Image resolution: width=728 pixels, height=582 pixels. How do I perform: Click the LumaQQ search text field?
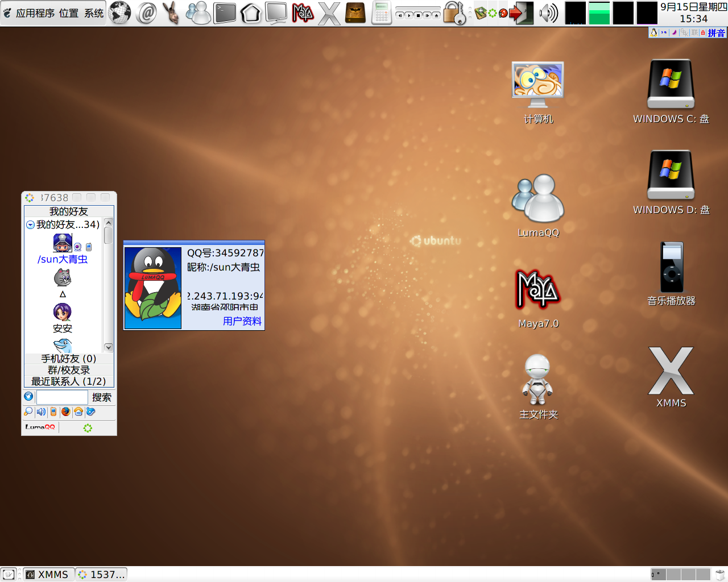tap(62, 397)
